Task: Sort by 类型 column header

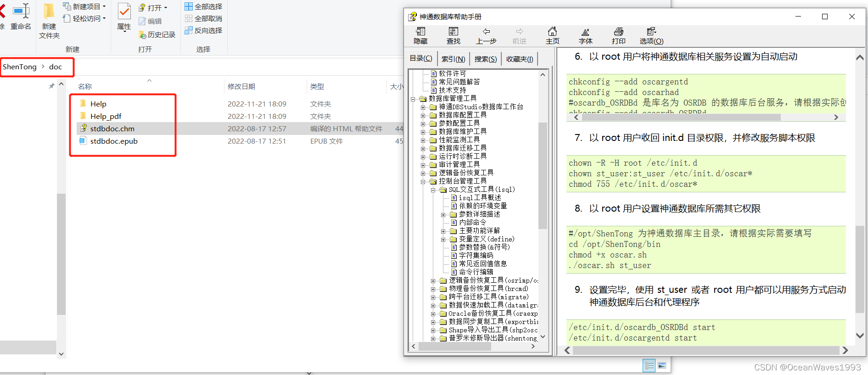Action: 317,86
